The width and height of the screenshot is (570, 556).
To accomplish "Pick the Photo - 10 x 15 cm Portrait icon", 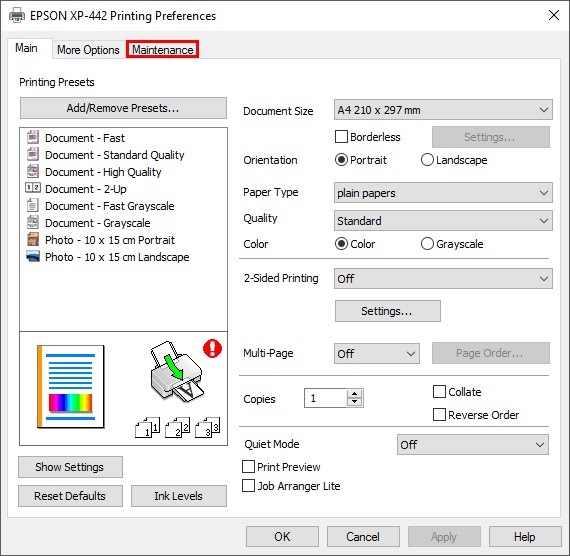I will click(x=33, y=239).
